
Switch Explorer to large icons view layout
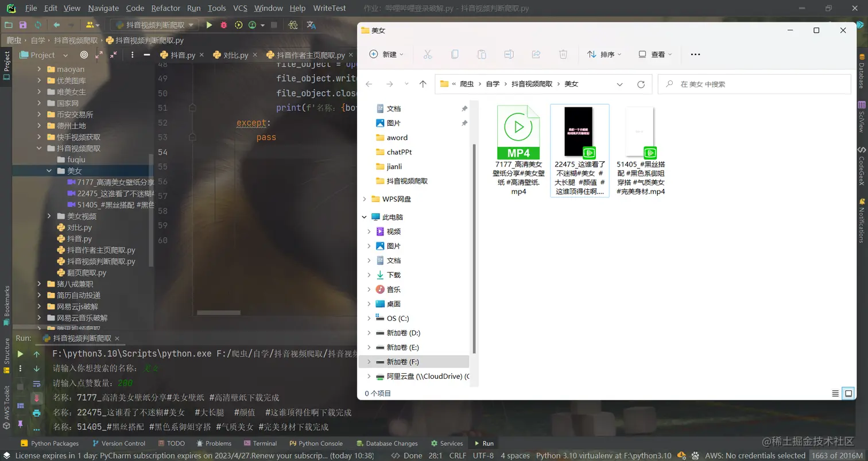848,393
